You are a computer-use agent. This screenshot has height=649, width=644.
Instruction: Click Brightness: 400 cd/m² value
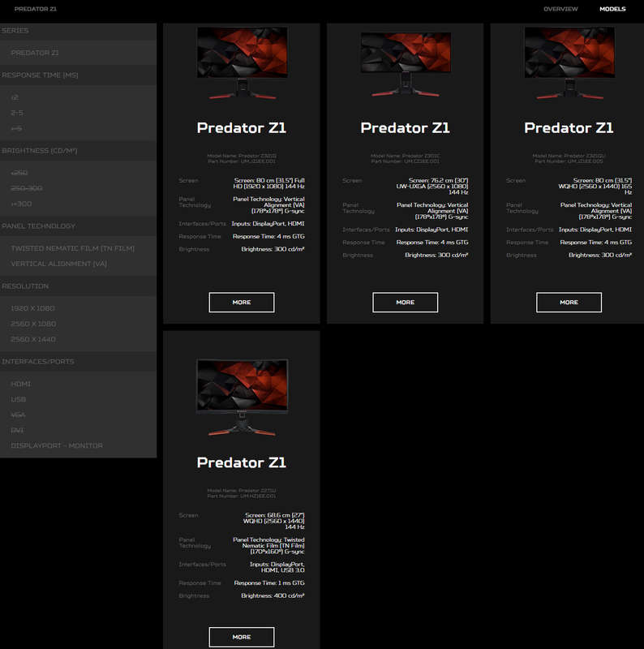point(273,595)
